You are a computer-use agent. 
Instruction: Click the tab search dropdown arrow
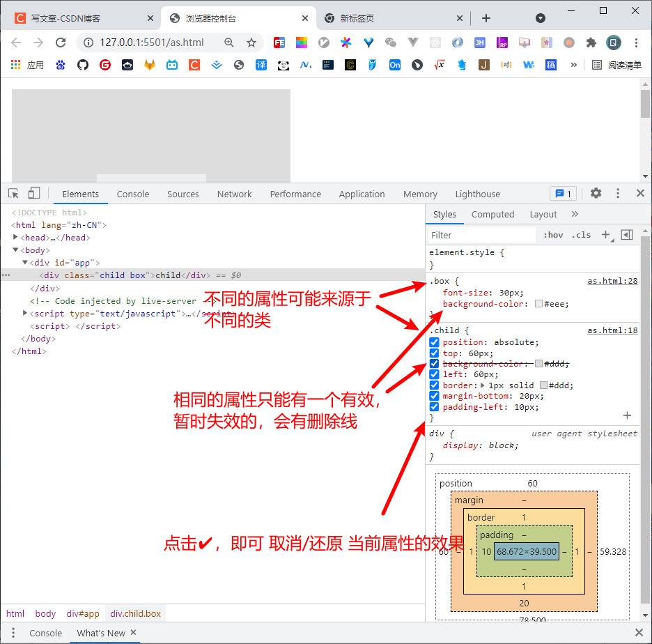click(x=540, y=18)
